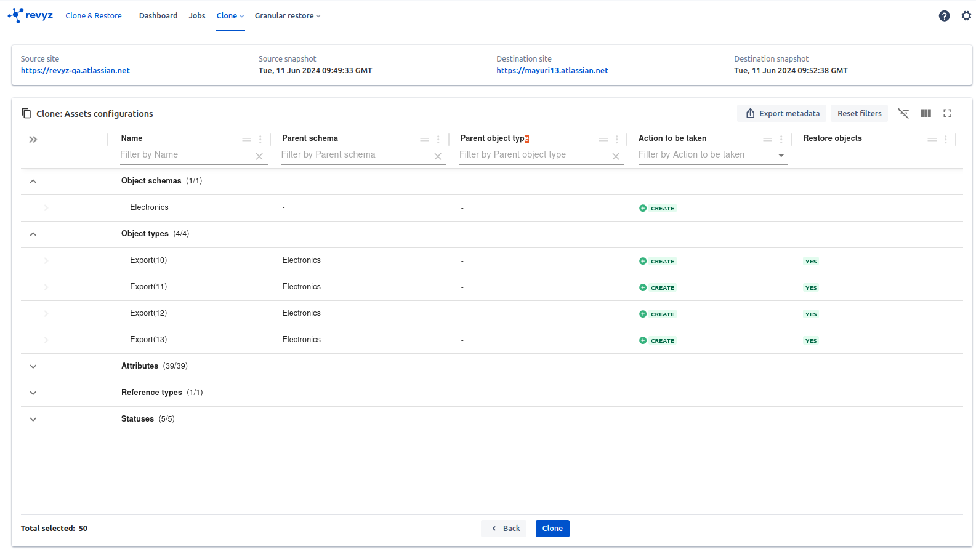Click Export metadata button
The width and height of the screenshot is (976, 560).
pos(782,113)
